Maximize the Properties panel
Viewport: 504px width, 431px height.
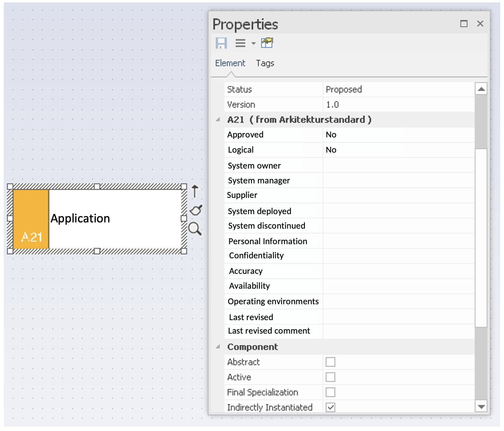[464, 23]
